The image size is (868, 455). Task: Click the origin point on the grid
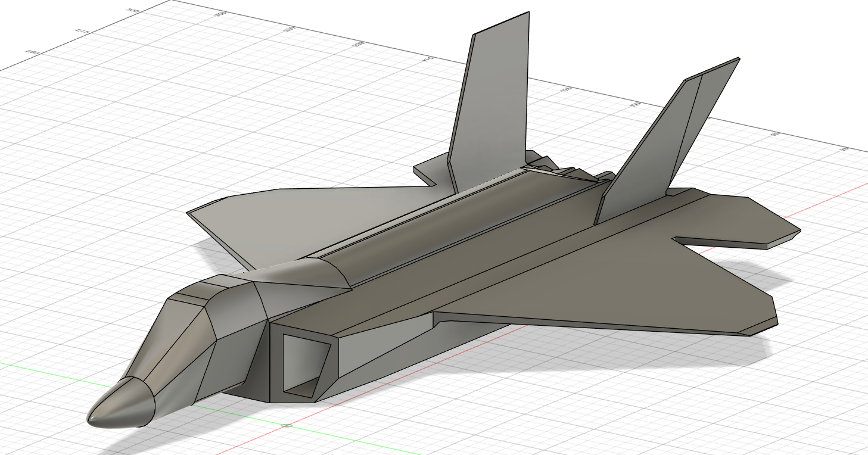288,426
